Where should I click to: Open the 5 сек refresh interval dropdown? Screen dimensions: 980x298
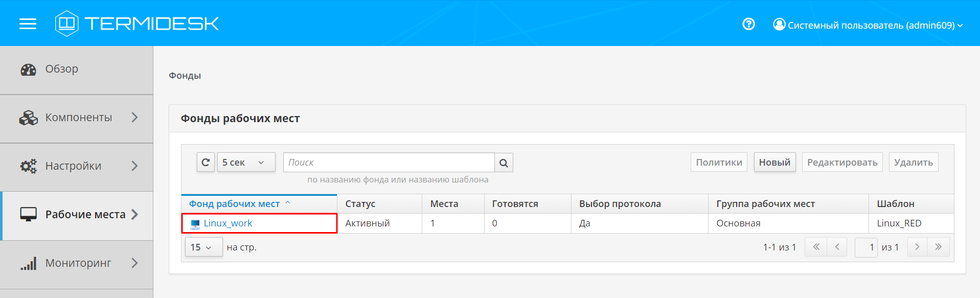(246, 163)
